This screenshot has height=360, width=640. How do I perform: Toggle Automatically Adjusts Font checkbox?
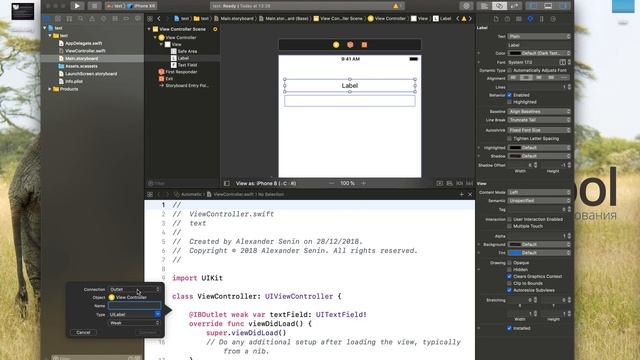pos(509,70)
